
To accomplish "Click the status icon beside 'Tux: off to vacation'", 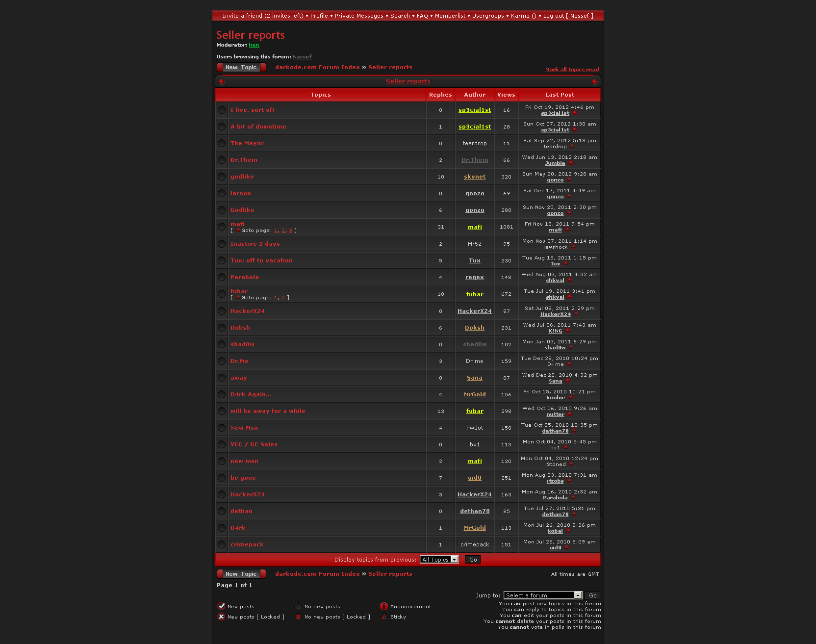I will [x=222, y=261].
